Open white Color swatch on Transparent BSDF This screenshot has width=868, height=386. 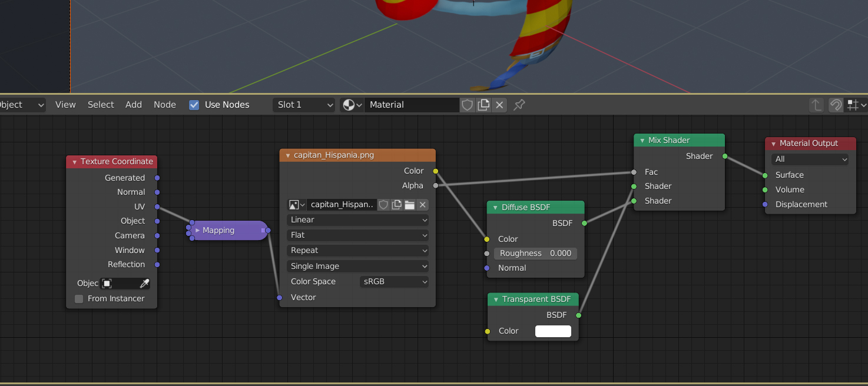(x=553, y=331)
